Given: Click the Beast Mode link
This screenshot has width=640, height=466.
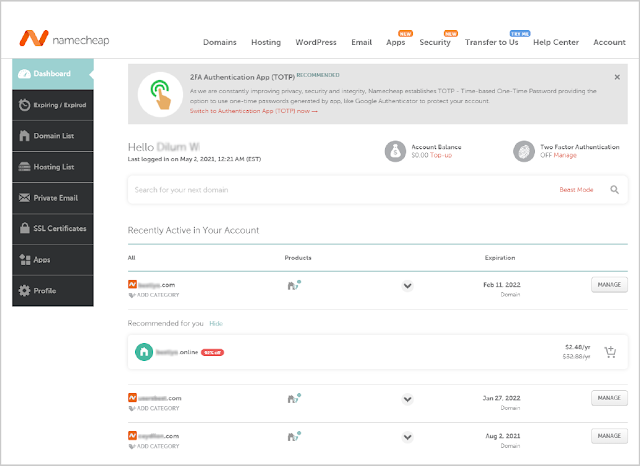Looking at the screenshot, I should 576,190.
